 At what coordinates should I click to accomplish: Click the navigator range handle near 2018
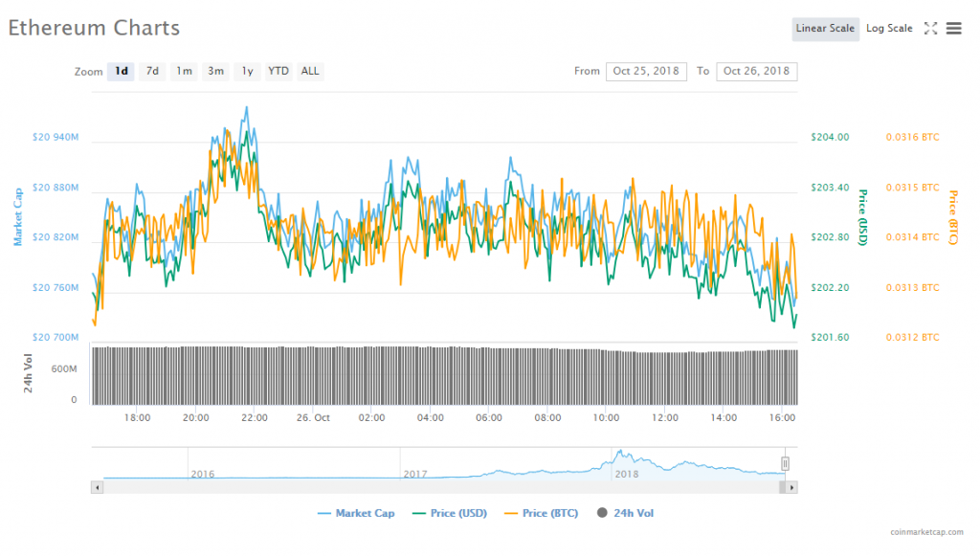(x=785, y=463)
